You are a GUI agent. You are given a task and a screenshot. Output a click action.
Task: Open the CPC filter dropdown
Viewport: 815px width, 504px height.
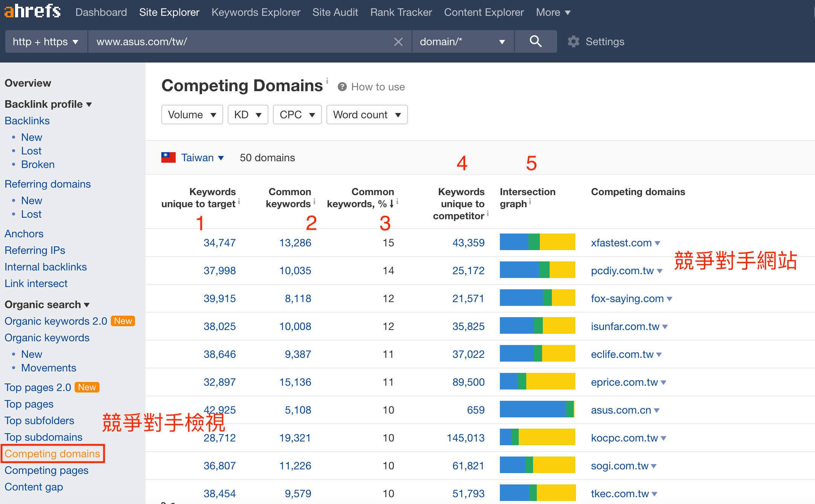pos(297,115)
